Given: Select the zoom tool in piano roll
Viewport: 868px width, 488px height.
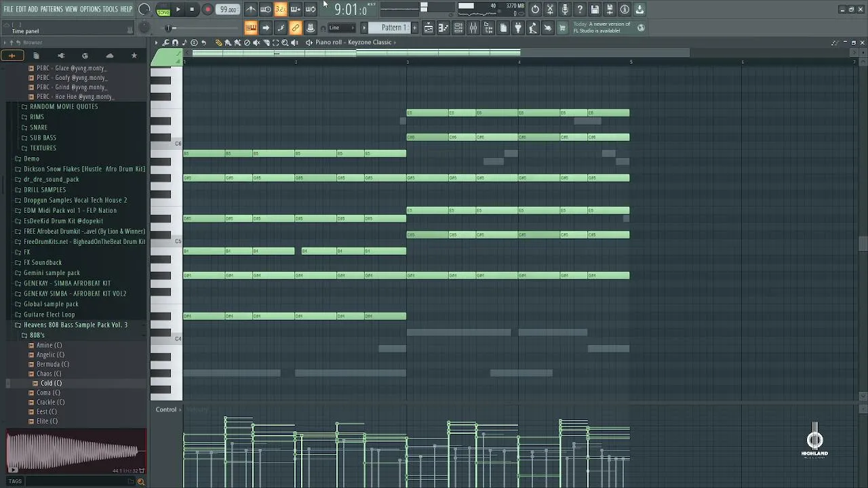Looking at the screenshot, I should 285,43.
